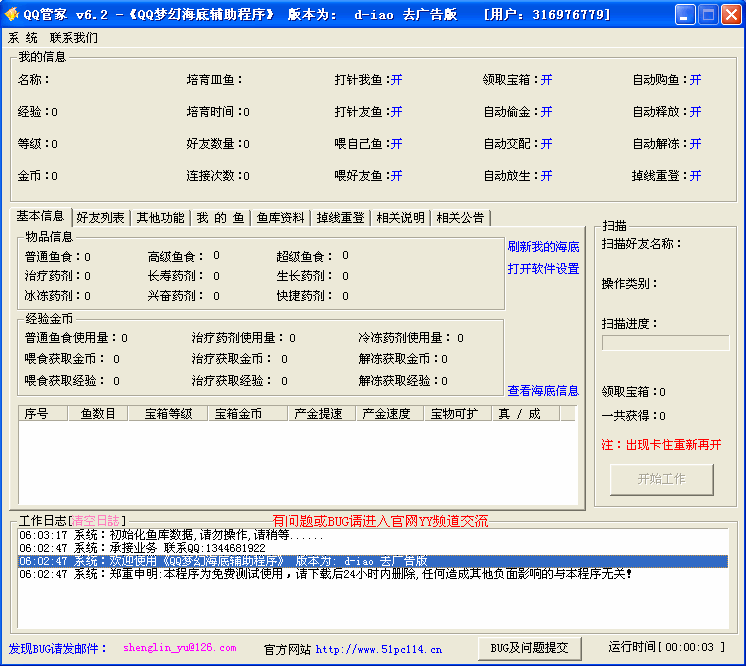Select log entry 初始化鱼库数据,请勿操作
This screenshot has width=746, height=666.
(x=373, y=536)
